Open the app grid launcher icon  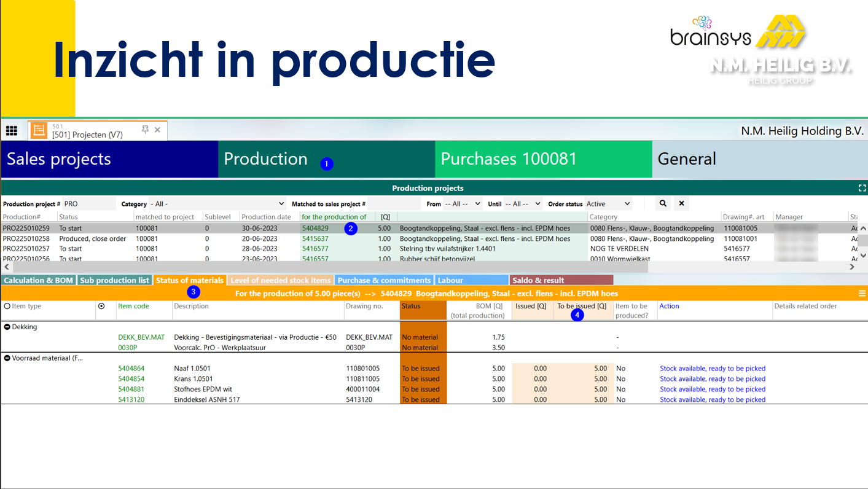point(11,130)
